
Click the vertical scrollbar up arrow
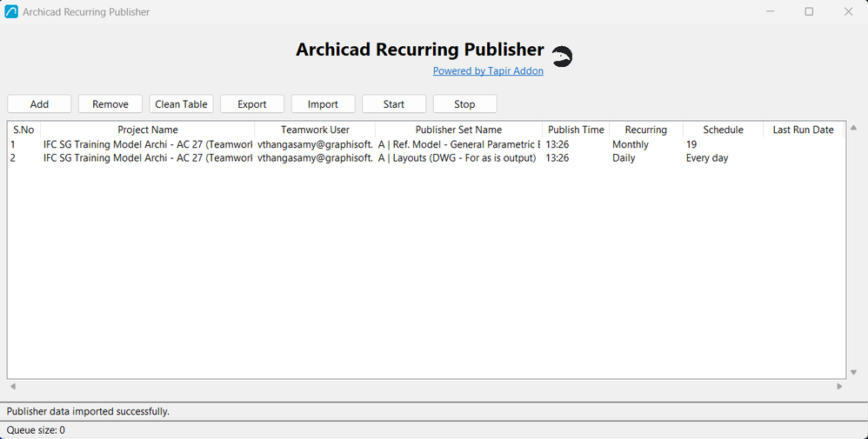coord(853,128)
